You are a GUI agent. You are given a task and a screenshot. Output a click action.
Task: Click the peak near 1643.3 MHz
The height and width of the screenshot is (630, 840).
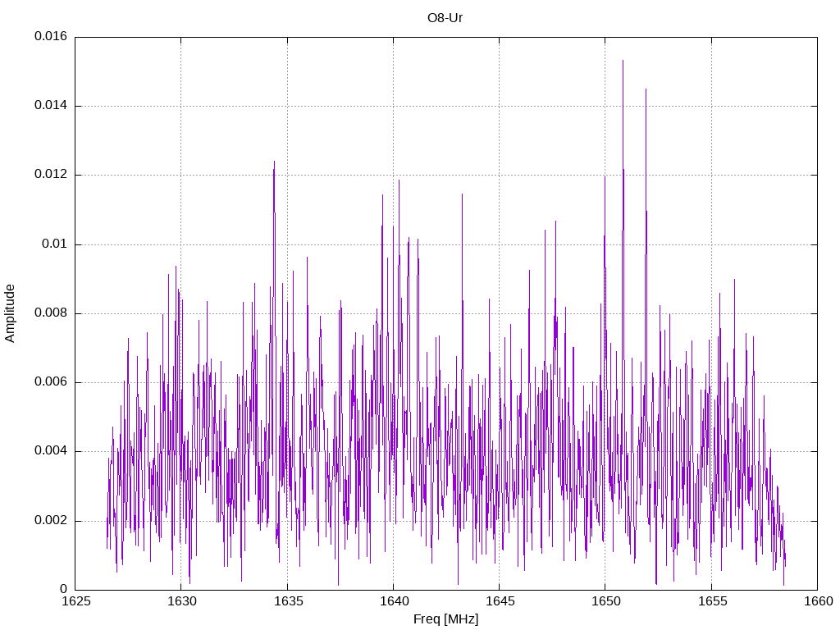[462, 195]
